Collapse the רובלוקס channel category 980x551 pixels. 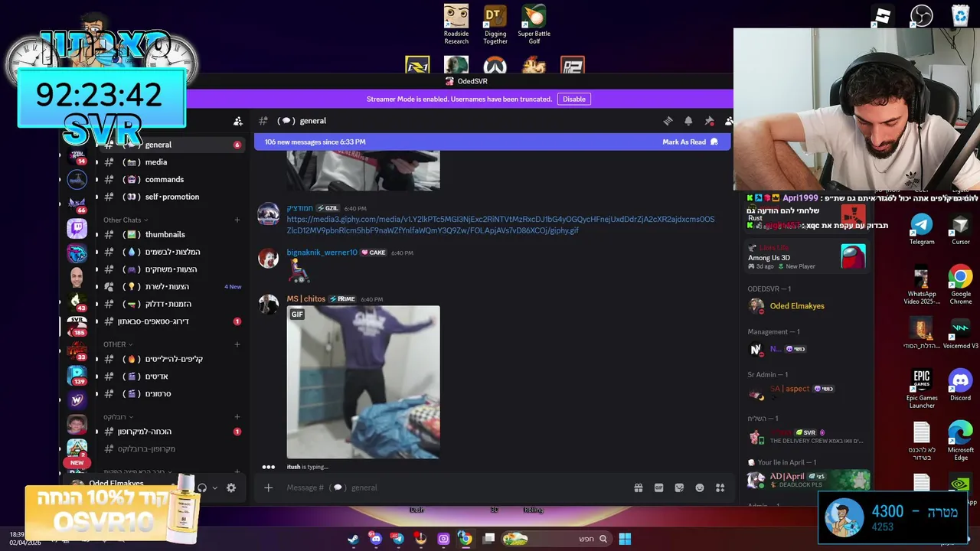click(118, 417)
